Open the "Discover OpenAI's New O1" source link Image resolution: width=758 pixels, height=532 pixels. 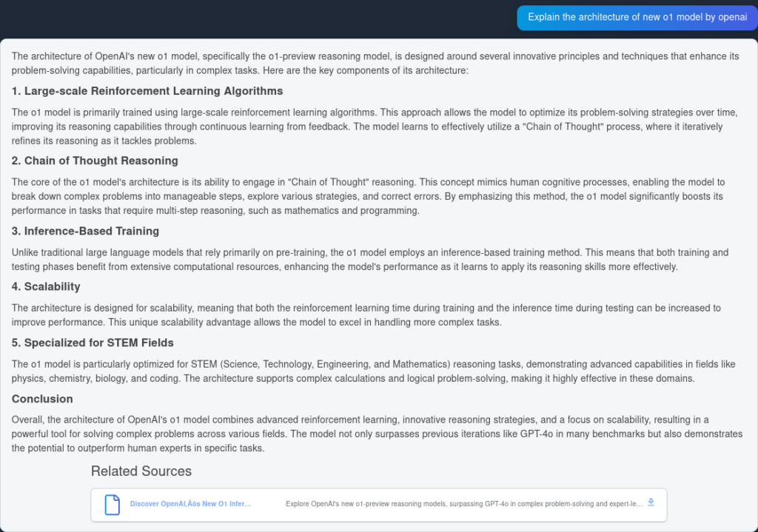pyautogui.click(x=191, y=504)
